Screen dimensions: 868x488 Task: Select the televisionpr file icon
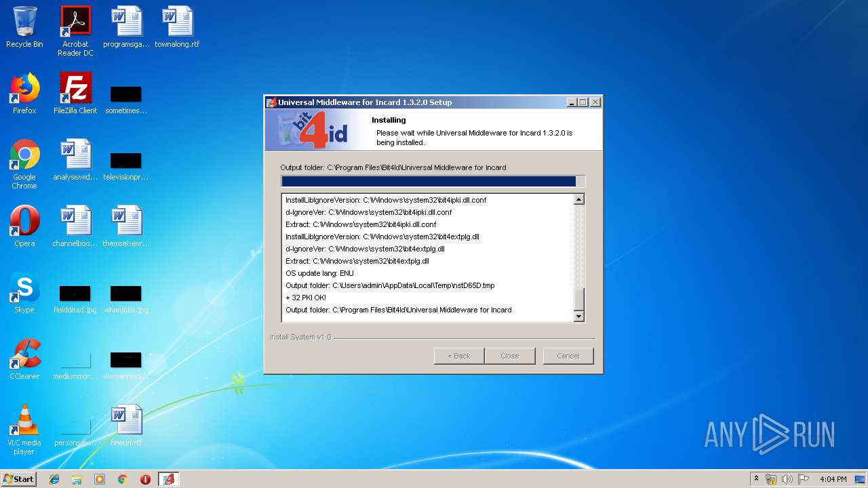[126, 166]
